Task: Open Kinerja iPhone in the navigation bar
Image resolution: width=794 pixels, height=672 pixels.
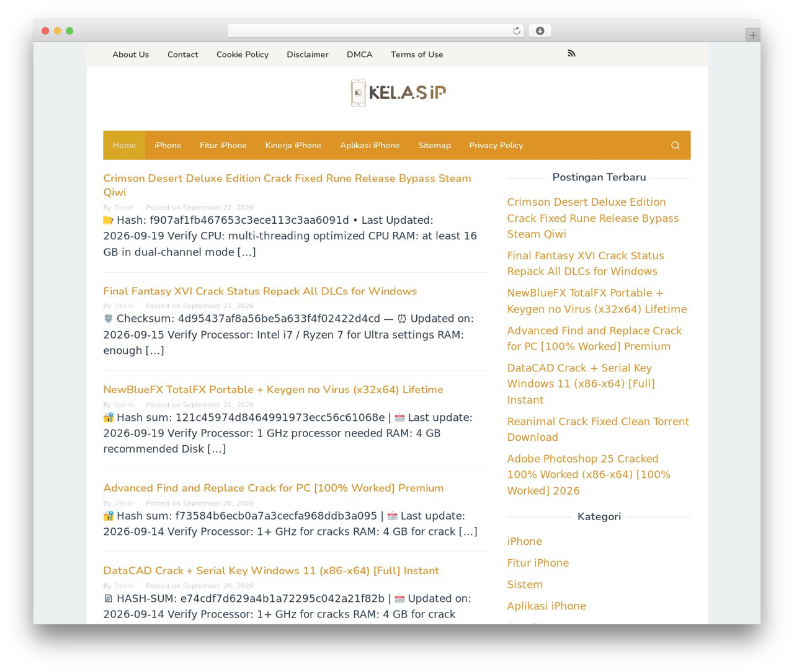Action: (293, 145)
